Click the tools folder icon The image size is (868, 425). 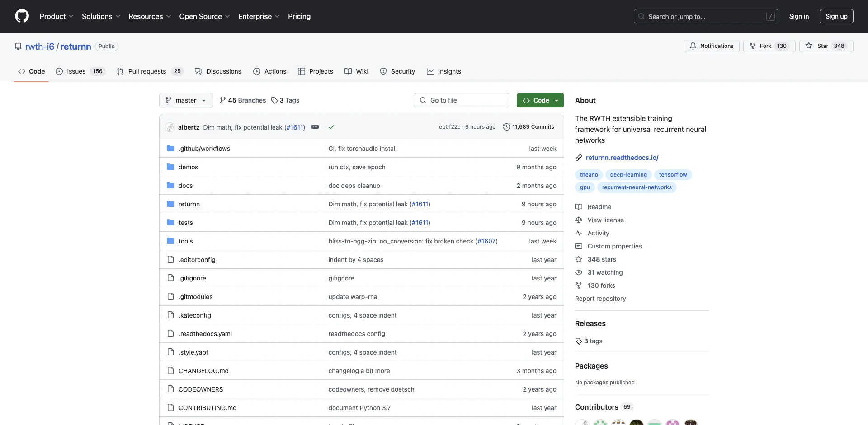(170, 241)
